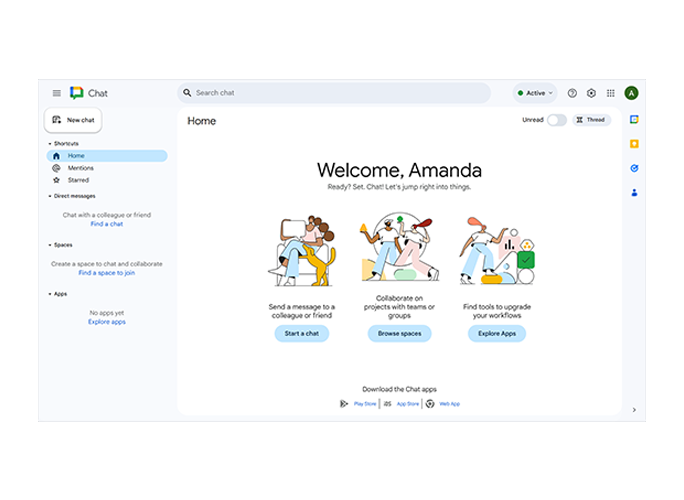
Task: Open Google Calendar in side panel
Action: pos(634,120)
